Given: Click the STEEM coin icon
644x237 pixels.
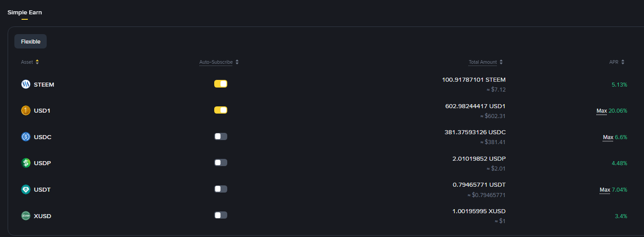Looking at the screenshot, I should pyautogui.click(x=26, y=84).
